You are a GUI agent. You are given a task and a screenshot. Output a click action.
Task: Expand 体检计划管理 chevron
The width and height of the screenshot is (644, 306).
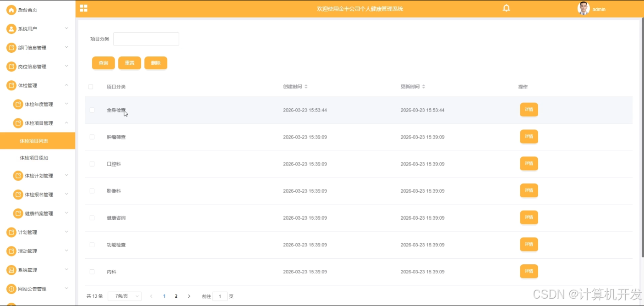pos(66,175)
